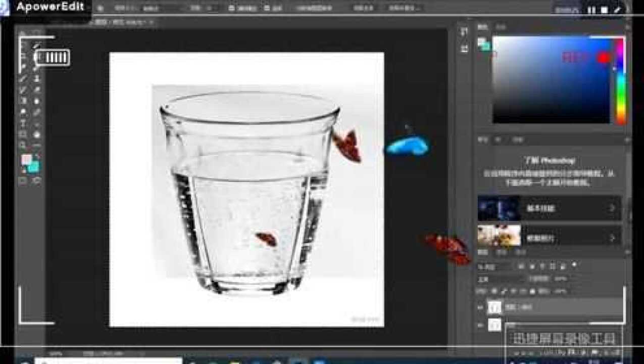Screen dimensions: 644x364
Task: Pause the ApowerEdit recording
Action: coord(591,10)
